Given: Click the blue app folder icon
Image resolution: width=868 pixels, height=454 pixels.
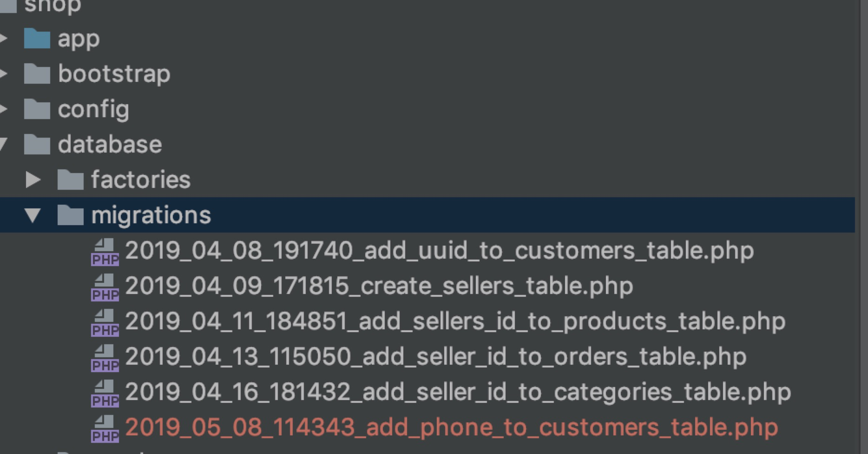Looking at the screenshot, I should (x=38, y=39).
